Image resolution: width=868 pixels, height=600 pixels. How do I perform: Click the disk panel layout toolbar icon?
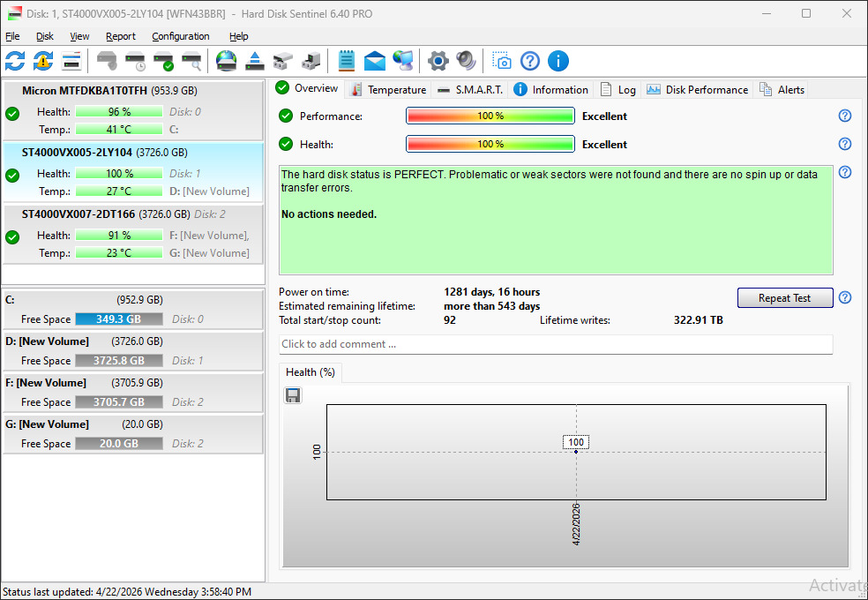click(x=71, y=61)
